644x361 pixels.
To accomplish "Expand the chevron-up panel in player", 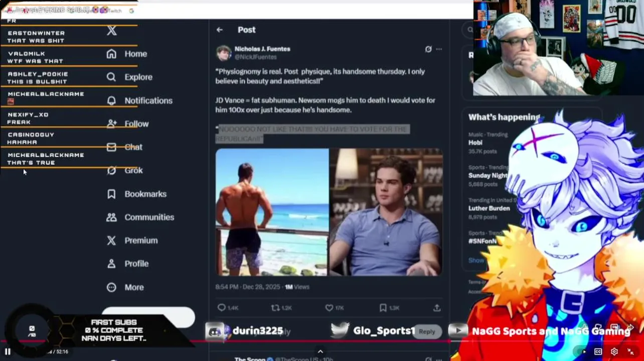I will (320, 351).
